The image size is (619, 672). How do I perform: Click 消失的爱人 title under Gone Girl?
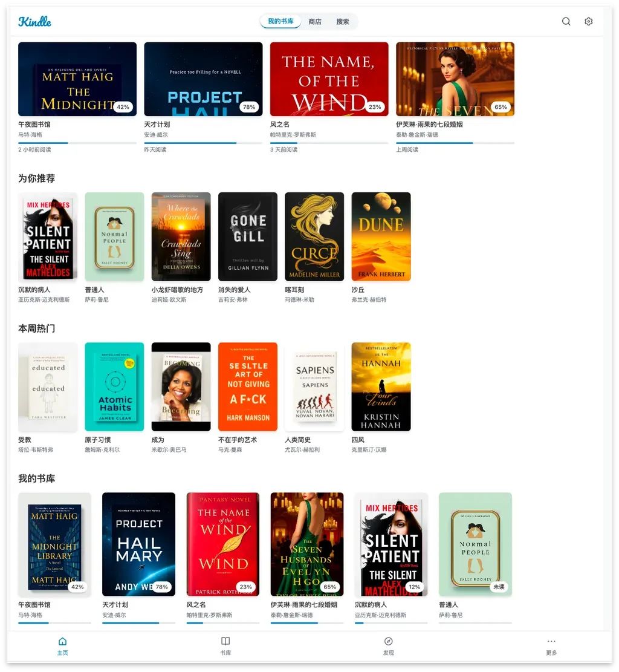pos(235,290)
